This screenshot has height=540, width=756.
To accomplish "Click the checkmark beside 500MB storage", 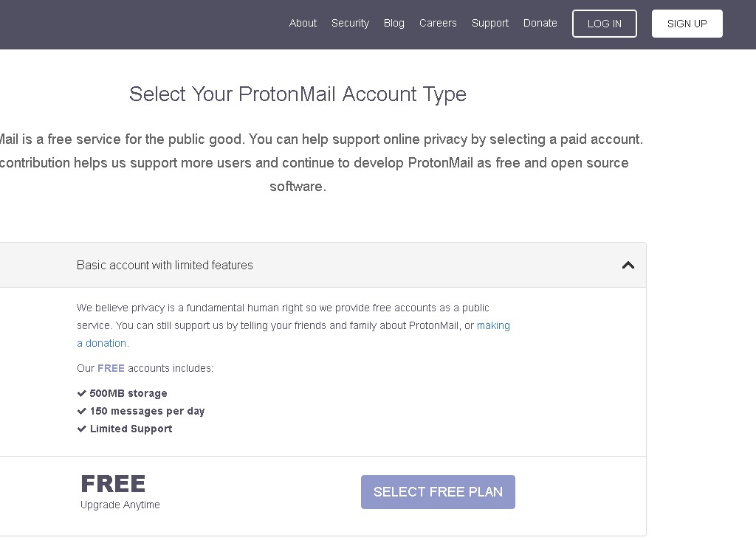I will (x=82, y=393).
